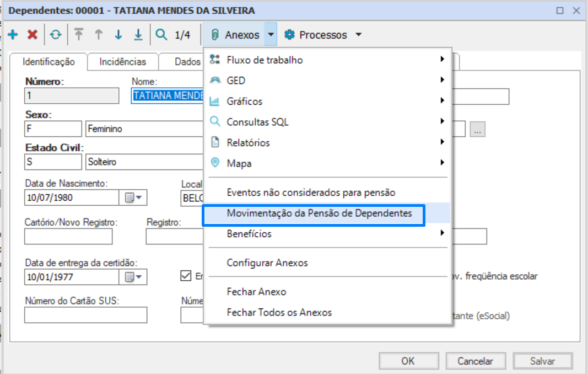Switch to the Identificação tab
The image size is (588, 374).
[x=48, y=62]
